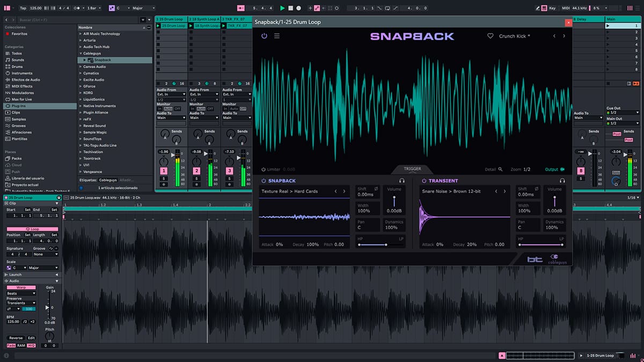644x362 pixels.
Task: Expand the TRIGGER tab
Action: (412, 169)
